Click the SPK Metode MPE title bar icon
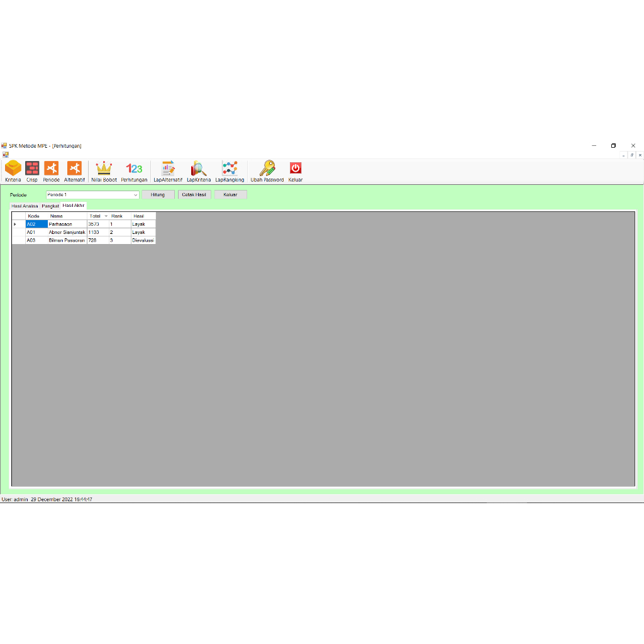Image resolution: width=644 pixels, height=644 pixels. (4, 146)
